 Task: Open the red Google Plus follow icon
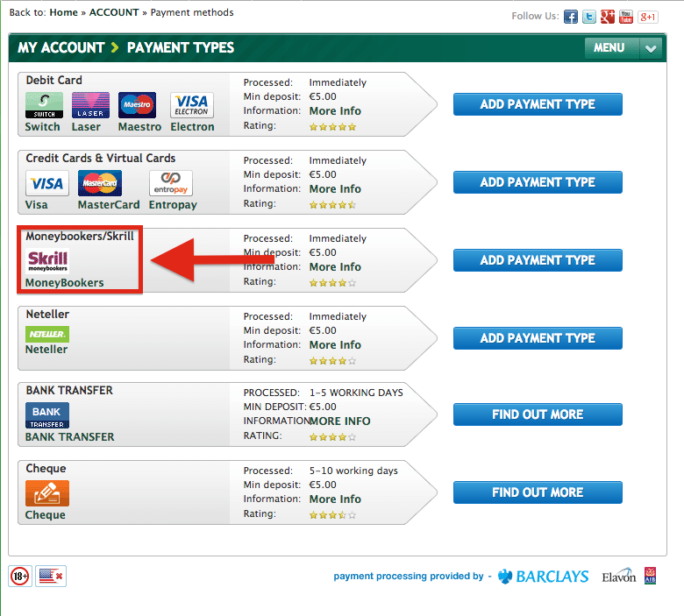607,17
